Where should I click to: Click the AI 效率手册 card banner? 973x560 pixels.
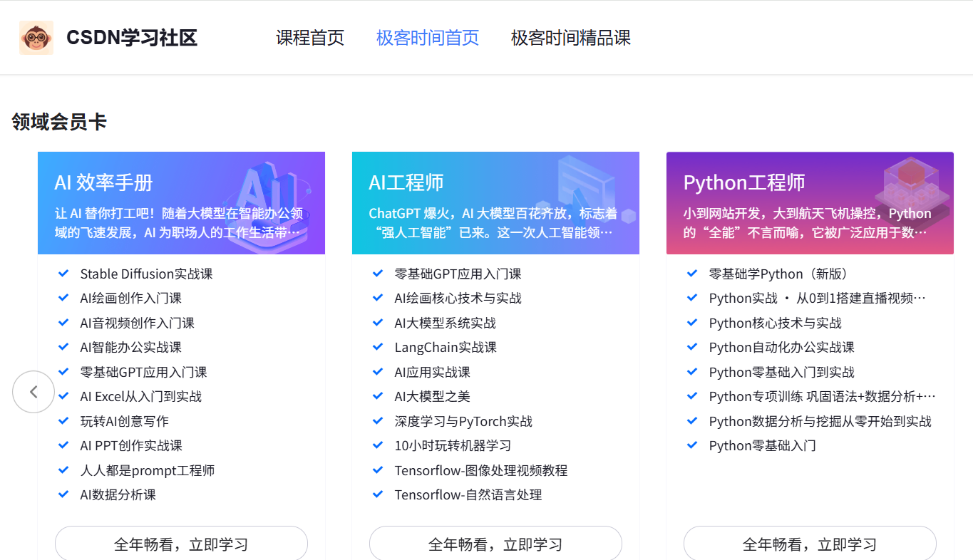(x=181, y=203)
